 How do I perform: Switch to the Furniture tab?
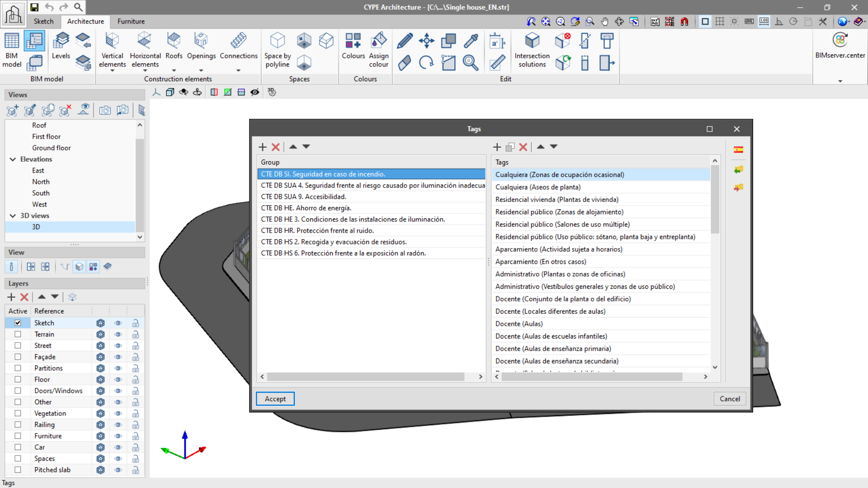pyautogui.click(x=131, y=21)
